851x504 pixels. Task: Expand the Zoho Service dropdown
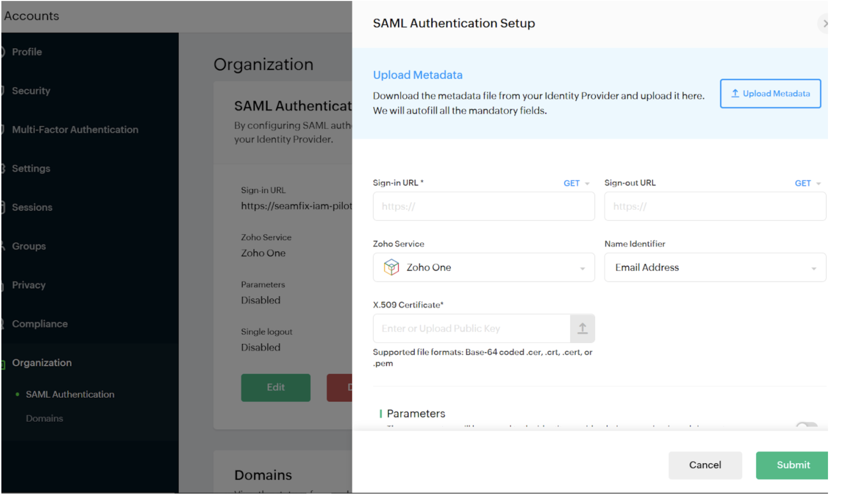[x=483, y=267]
